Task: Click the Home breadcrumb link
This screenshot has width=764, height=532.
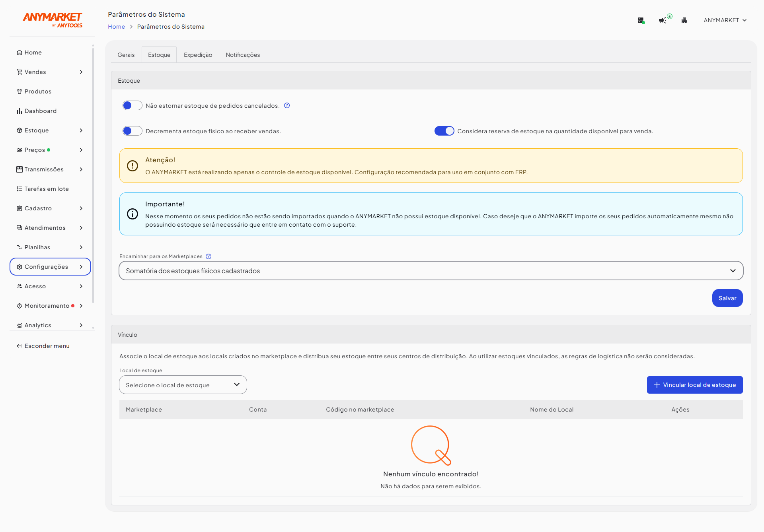Action: coord(116,27)
